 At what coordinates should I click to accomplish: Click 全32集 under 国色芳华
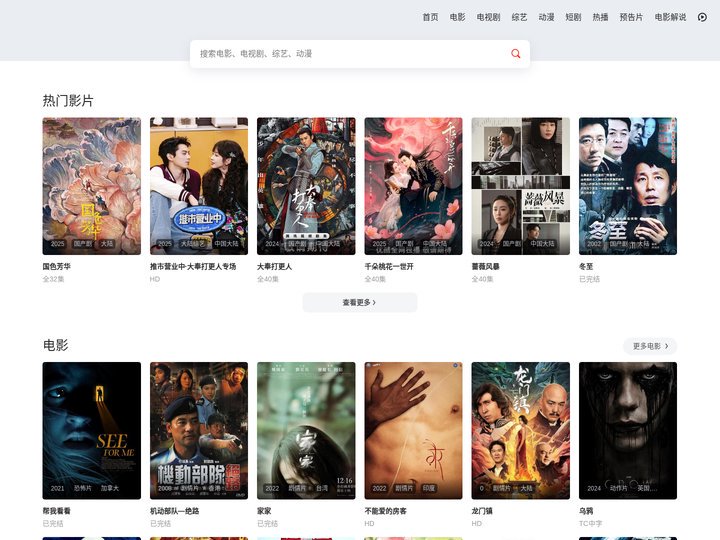pos(53,279)
